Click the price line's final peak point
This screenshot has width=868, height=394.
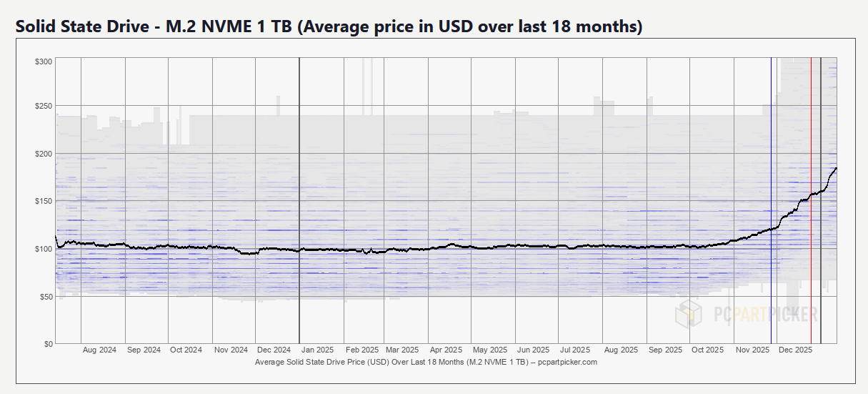tap(836, 168)
